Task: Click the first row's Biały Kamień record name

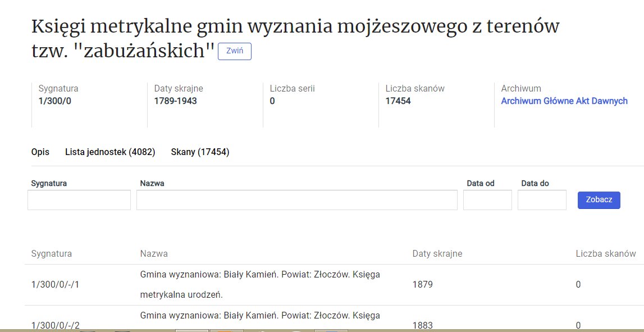Action: point(259,274)
